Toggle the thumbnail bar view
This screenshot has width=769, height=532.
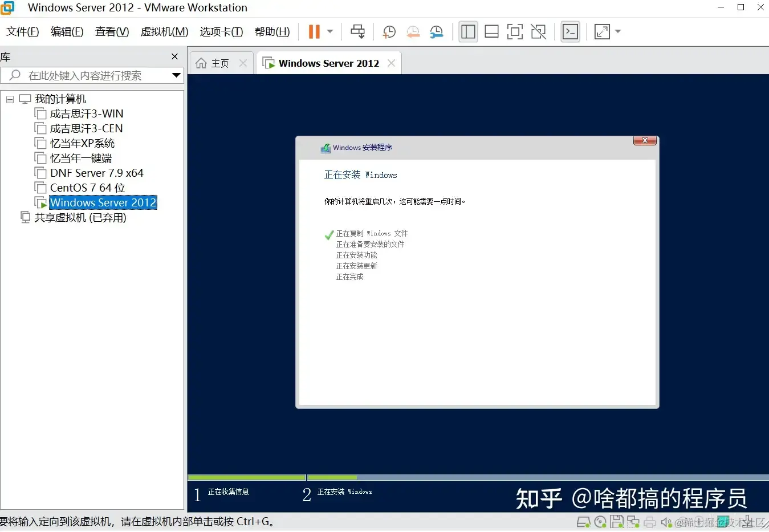coord(491,31)
